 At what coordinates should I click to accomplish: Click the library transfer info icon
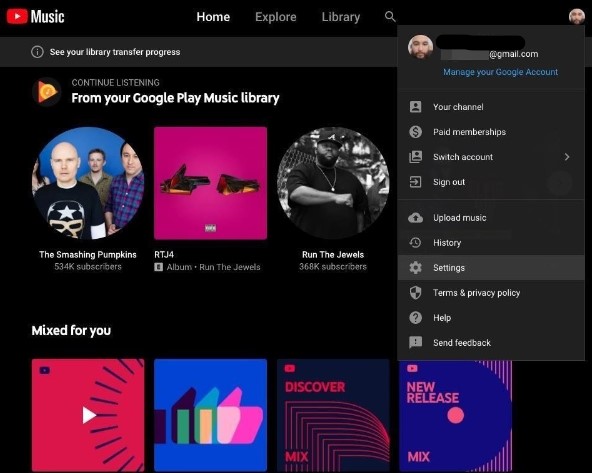coord(37,52)
